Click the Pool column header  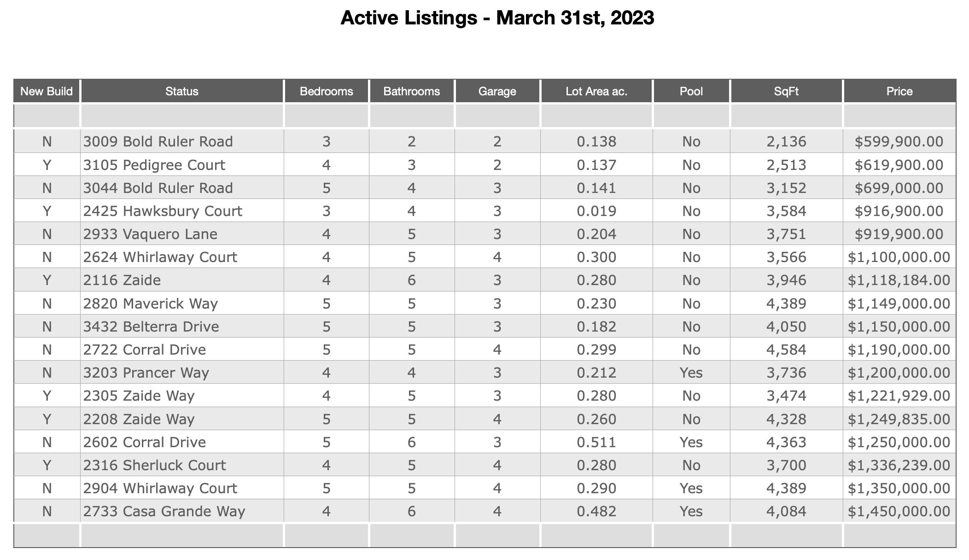click(x=691, y=91)
